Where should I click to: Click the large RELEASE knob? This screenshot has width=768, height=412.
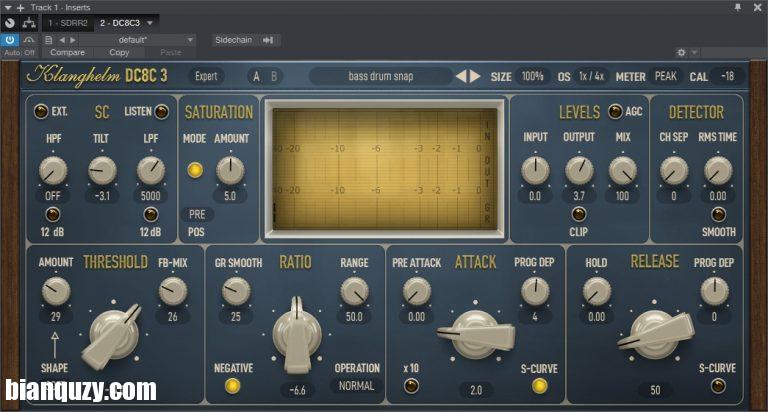point(655,334)
